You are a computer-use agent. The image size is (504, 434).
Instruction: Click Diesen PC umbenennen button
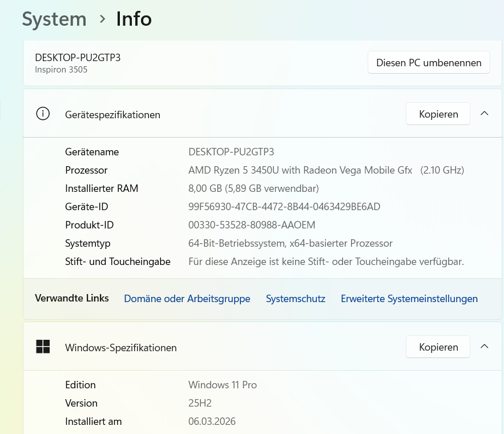[429, 62]
